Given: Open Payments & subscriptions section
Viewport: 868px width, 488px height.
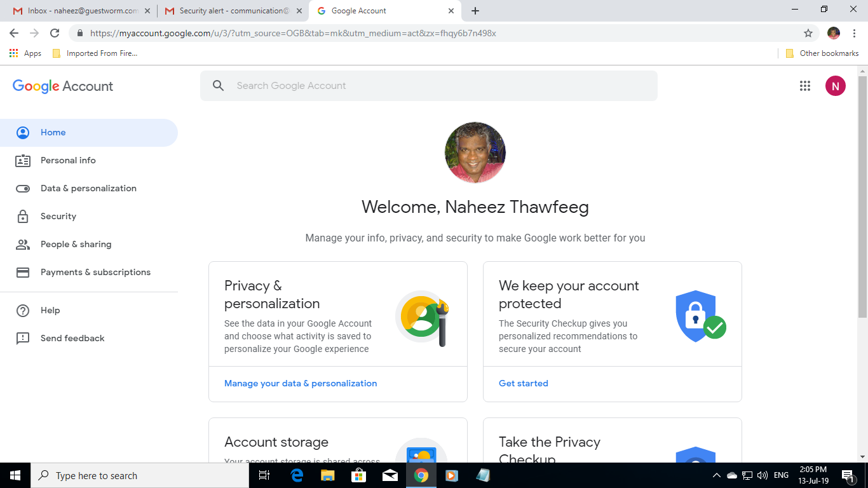Looking at the screenshot, I should click(89, 273).
